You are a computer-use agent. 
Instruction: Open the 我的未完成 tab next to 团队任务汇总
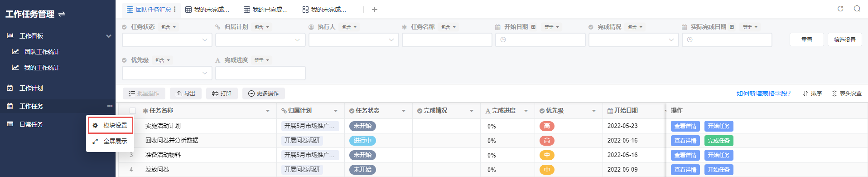pos(207,10)
